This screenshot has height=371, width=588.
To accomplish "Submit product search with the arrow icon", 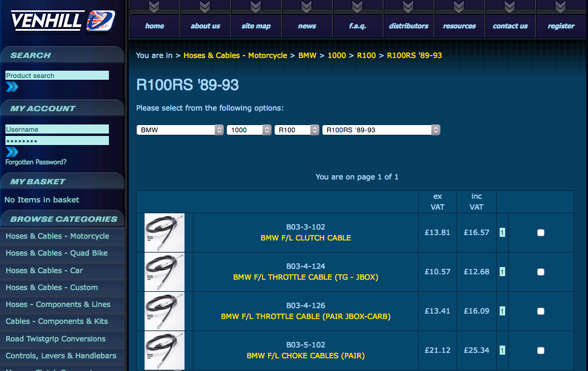I will 12,87.
